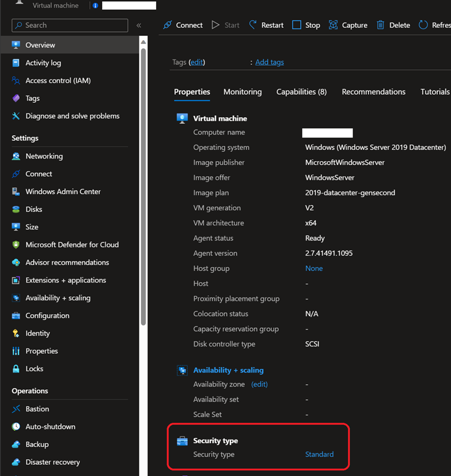This screenshot has height=476, width=451.
Task: Click the Add tags link
Action: (269, 62)
